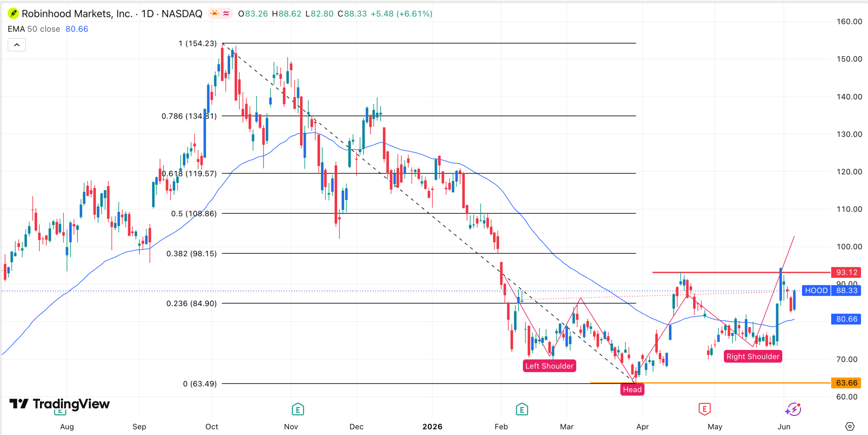Select Fibonacci level 1 (154.23) label
The image size is (868, 435).
coord(197,43)
